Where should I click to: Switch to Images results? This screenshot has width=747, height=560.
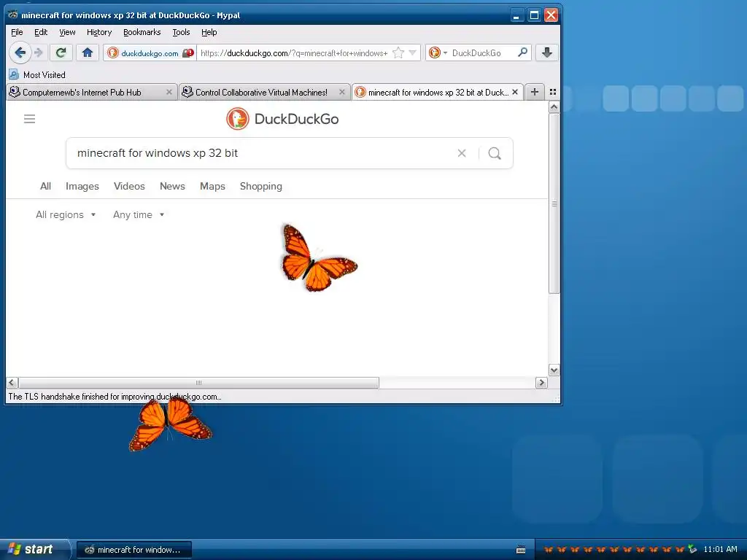82,186
